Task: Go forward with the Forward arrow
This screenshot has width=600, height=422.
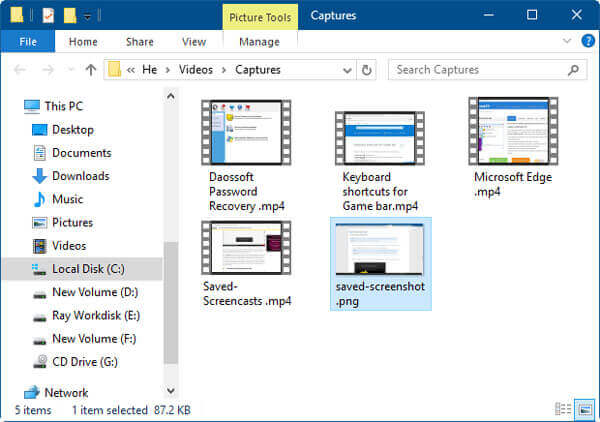Action: coord(48,70)
